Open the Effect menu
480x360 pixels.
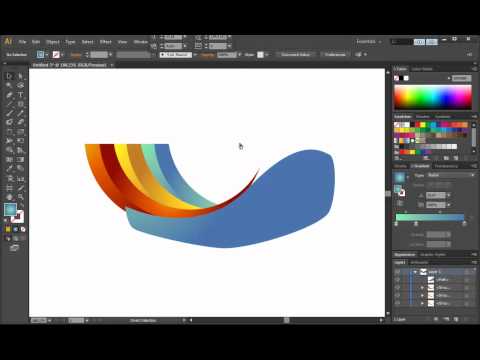105,42
